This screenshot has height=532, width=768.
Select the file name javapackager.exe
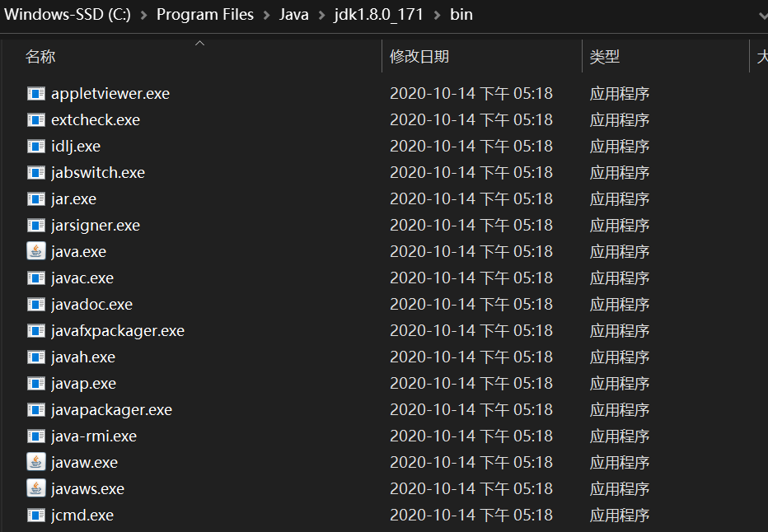pos(112,409)
